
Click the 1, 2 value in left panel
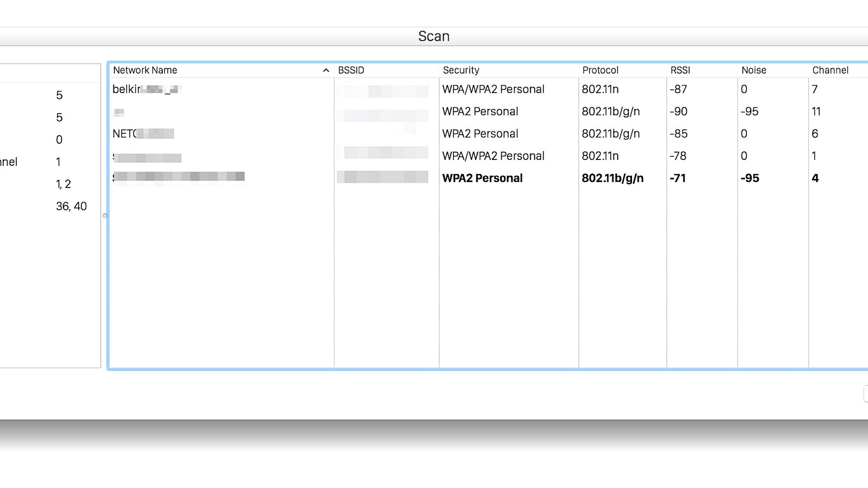click(63, 184)
